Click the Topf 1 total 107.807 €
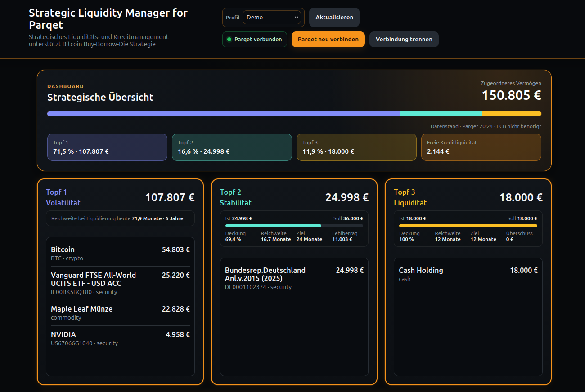Viewport: 585px width, 392px height. tap(170, 197)
